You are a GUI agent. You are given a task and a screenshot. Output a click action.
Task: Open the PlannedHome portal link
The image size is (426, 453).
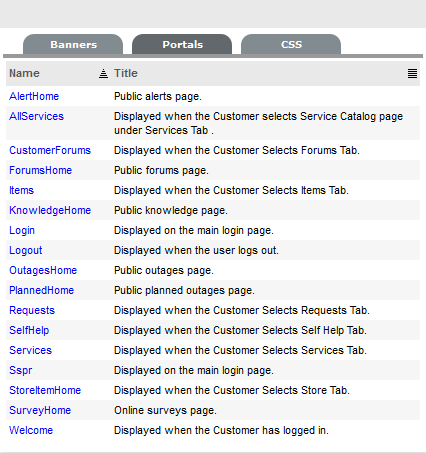coord(42,290)
